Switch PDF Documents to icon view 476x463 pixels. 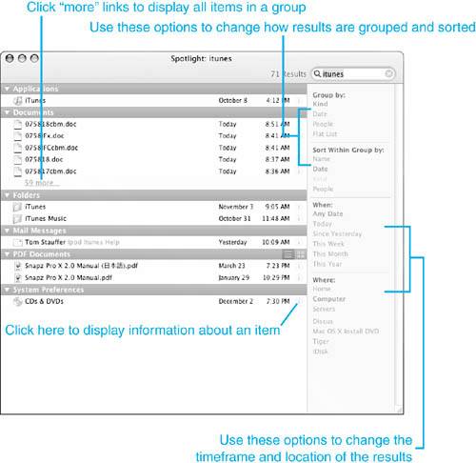[300, 254]
